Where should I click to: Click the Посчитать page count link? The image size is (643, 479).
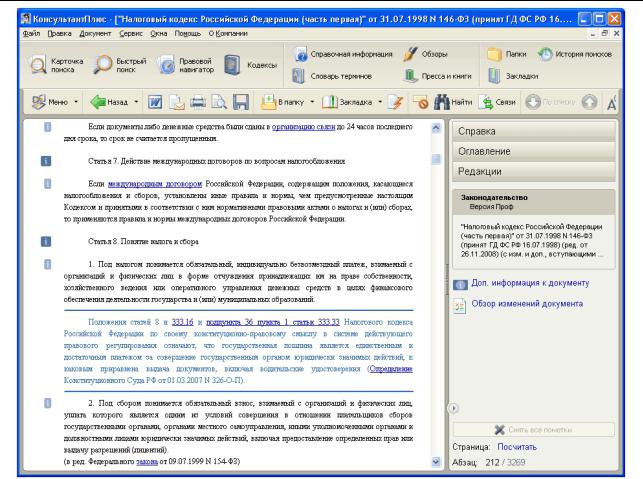coord(517,447)
